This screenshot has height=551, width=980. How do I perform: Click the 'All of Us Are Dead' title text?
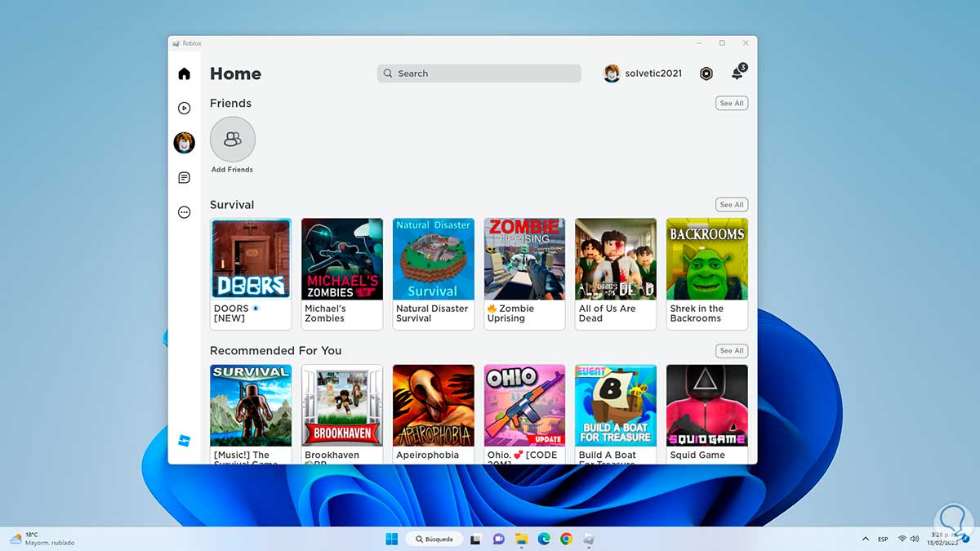(607, 313)
